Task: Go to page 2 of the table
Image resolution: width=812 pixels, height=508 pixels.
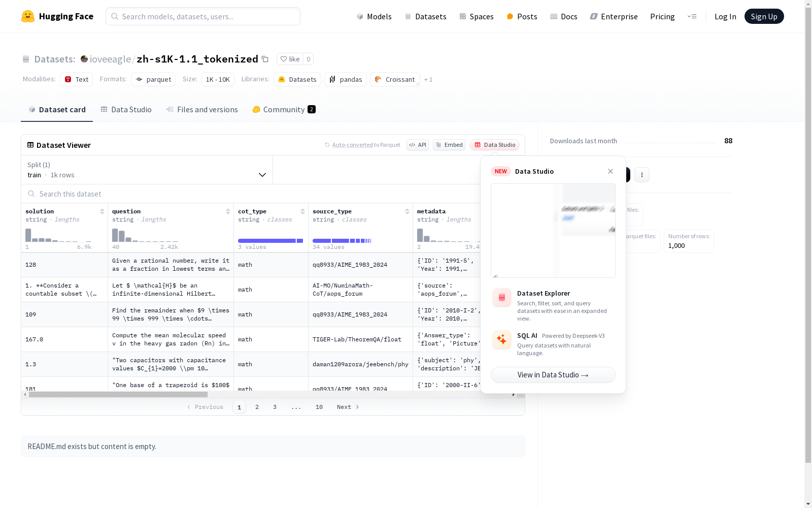Action: click(257, 407)
